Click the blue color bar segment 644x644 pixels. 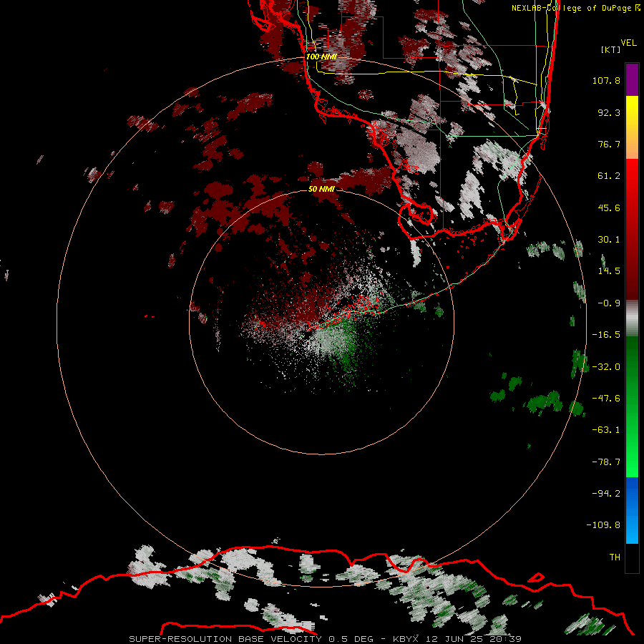(x=632, y=510)
